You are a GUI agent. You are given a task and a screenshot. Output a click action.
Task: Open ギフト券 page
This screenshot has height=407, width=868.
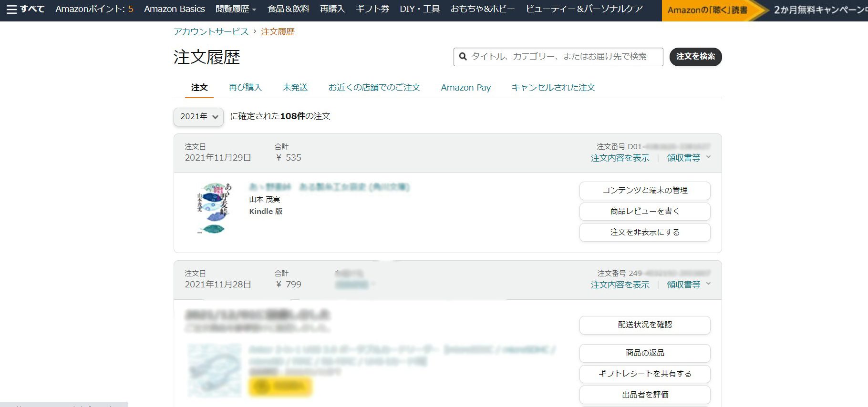coord(372,9)
